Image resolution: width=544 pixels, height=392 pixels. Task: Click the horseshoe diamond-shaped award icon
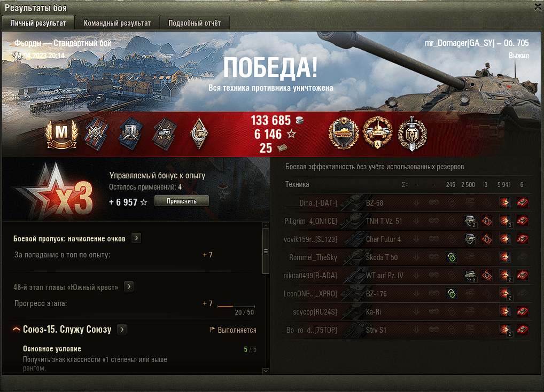[199, 134]
